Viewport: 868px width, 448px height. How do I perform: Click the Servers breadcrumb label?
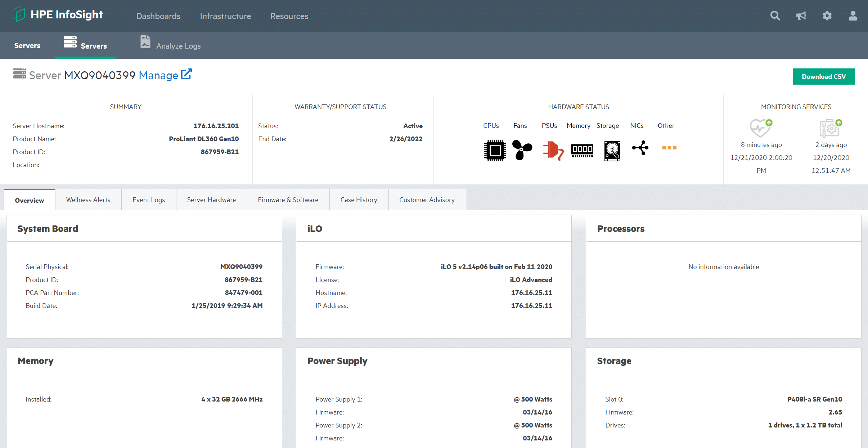point(27,46)
